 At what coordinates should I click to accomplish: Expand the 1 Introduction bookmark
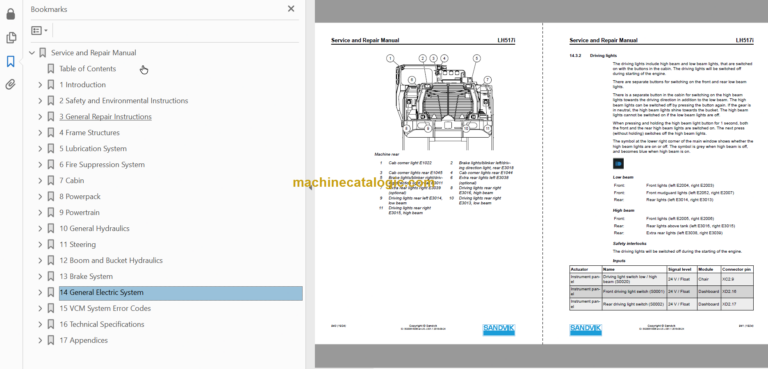click(x=40, y=85)
